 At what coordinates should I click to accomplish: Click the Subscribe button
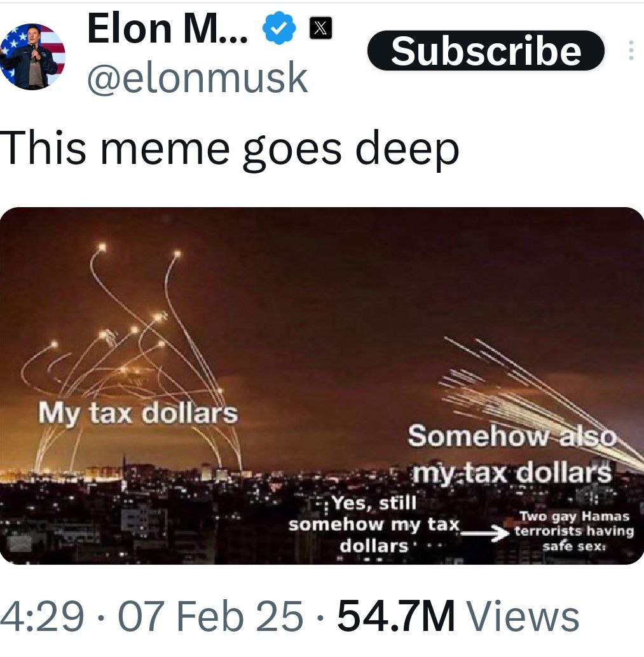(486, 51)
